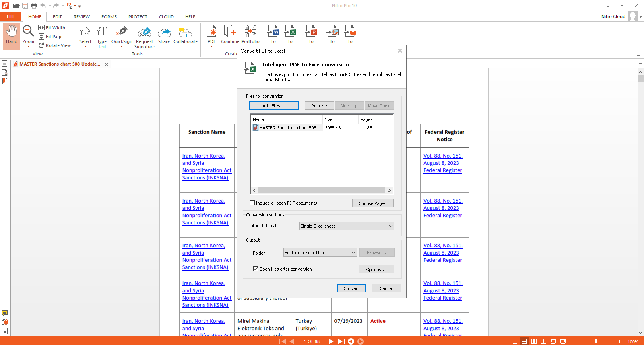
Task: Jump to the last page in status bar
Action: coord(341,341)
